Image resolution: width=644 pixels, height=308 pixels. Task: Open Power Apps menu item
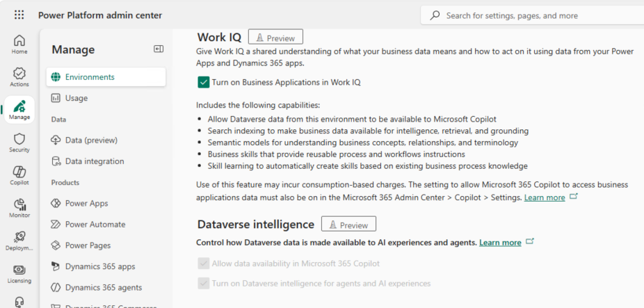(x=106, y=203)
